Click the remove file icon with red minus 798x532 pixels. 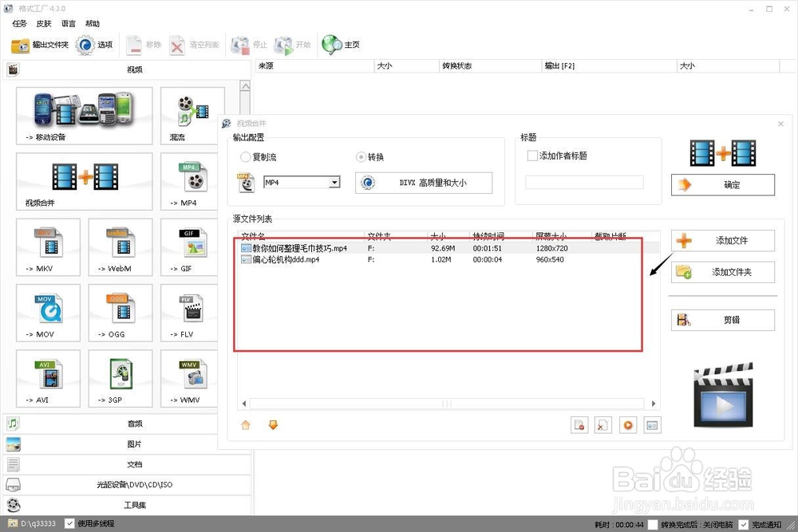pos(579,424)
